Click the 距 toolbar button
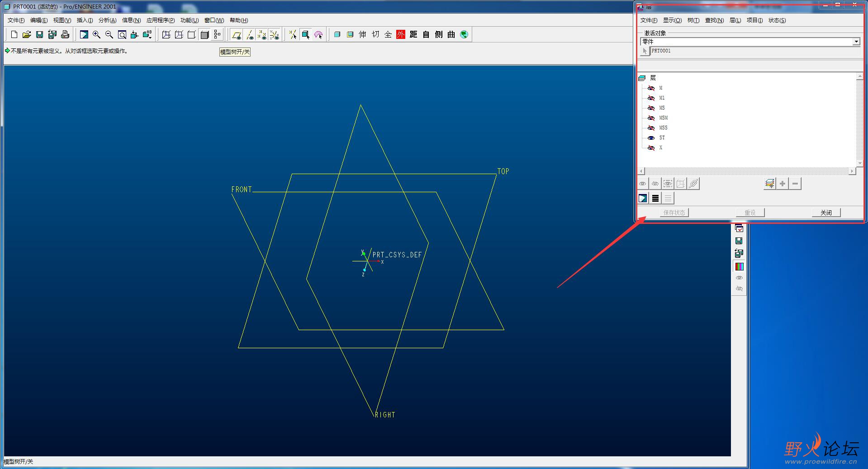Image resolution: width=868 pixels, height=469 pixels. (x=413, y=34)
